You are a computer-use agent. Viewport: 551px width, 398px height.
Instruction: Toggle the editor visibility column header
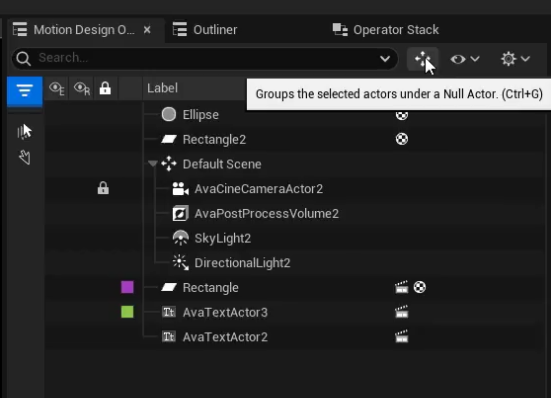57,88
